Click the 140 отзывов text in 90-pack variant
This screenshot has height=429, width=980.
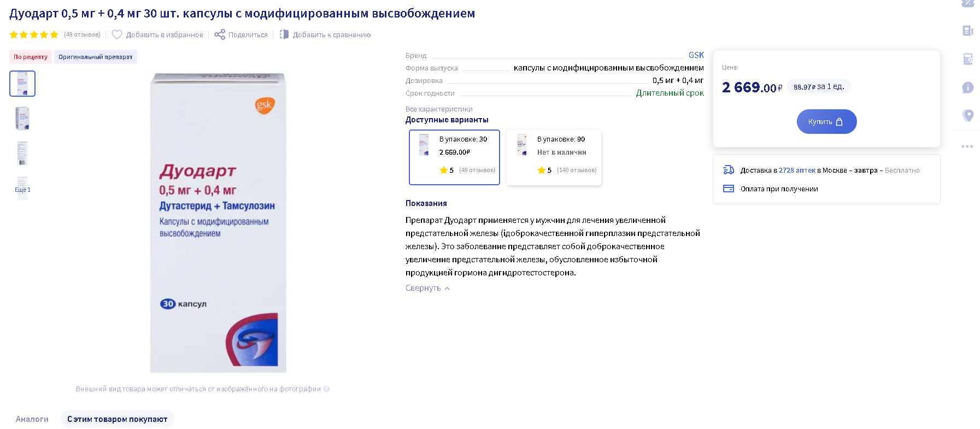tap(577, 170)
